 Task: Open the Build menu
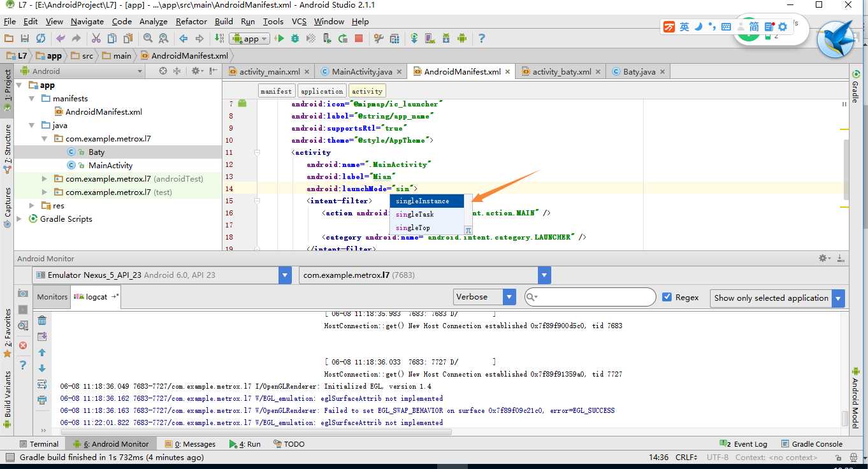(x=224, y=21)
